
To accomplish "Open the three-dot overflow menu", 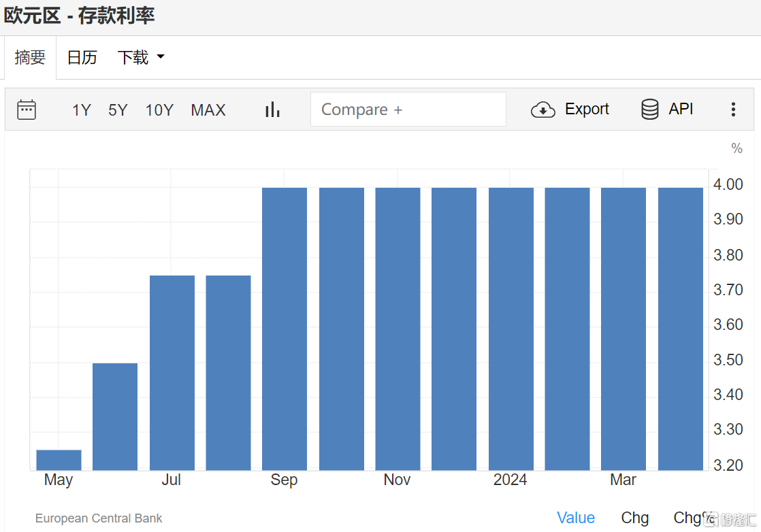I will pyautogui.click(x=733, y=109).
